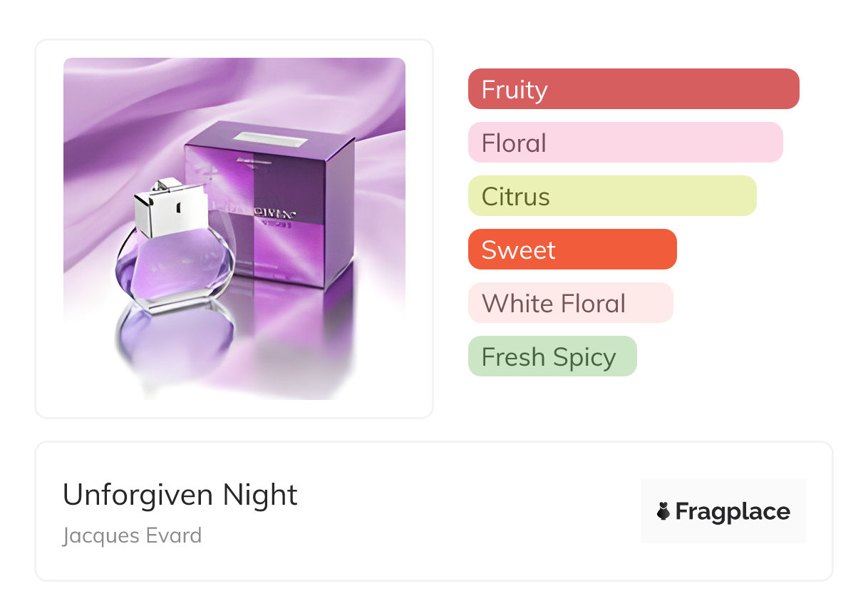Open the Fragplace logo link
This screenshot has height=616, width=868.
click(x=723, y=511)
